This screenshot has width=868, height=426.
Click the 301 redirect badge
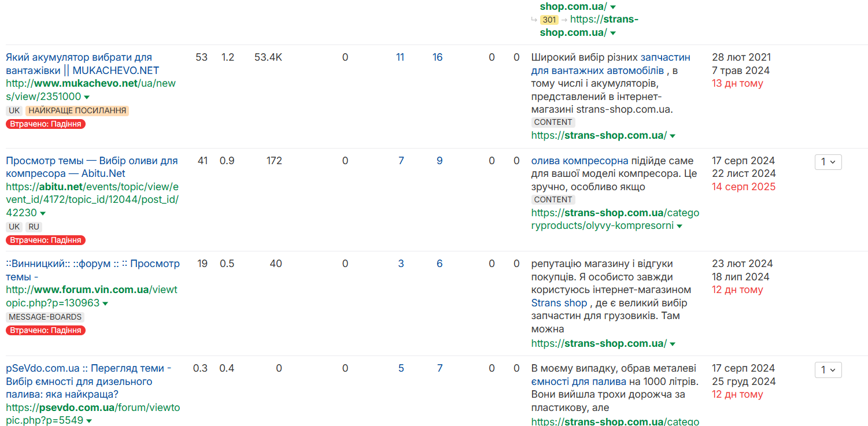click(549, 20)
